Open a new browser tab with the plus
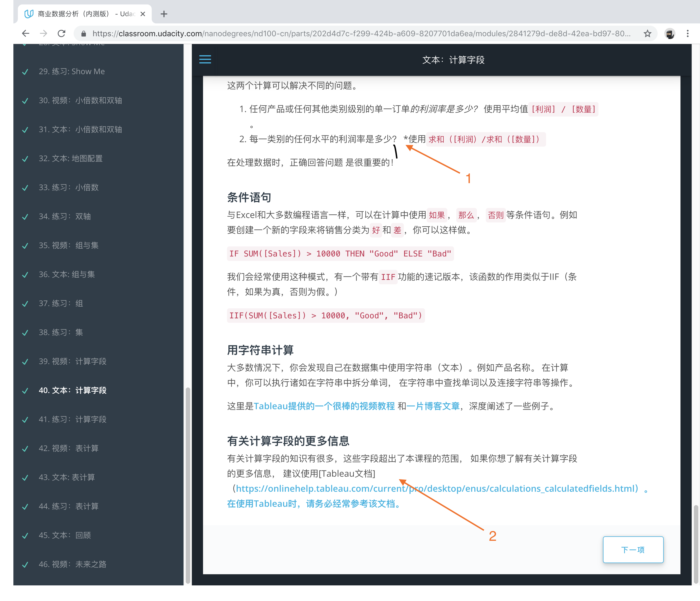Screen dimensions: 700x601 (x=164, y=14)
